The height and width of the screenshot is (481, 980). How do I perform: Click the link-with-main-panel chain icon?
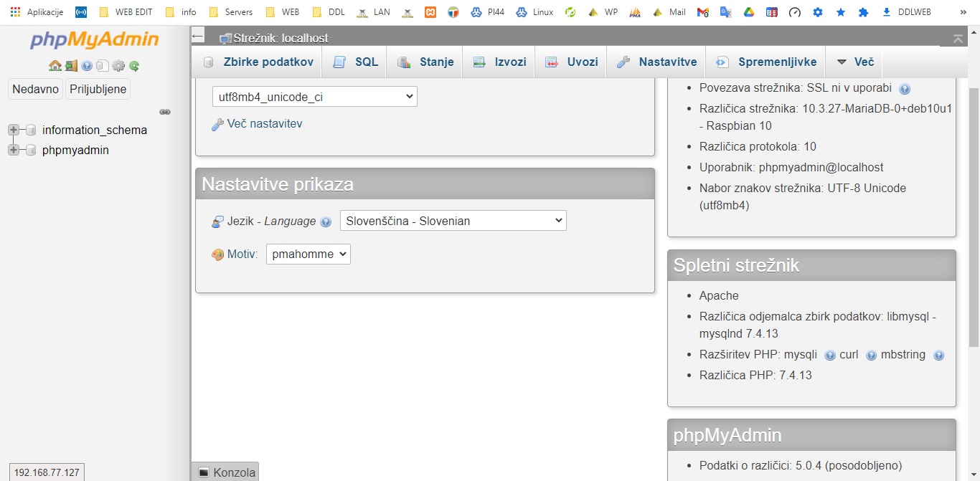165,112
